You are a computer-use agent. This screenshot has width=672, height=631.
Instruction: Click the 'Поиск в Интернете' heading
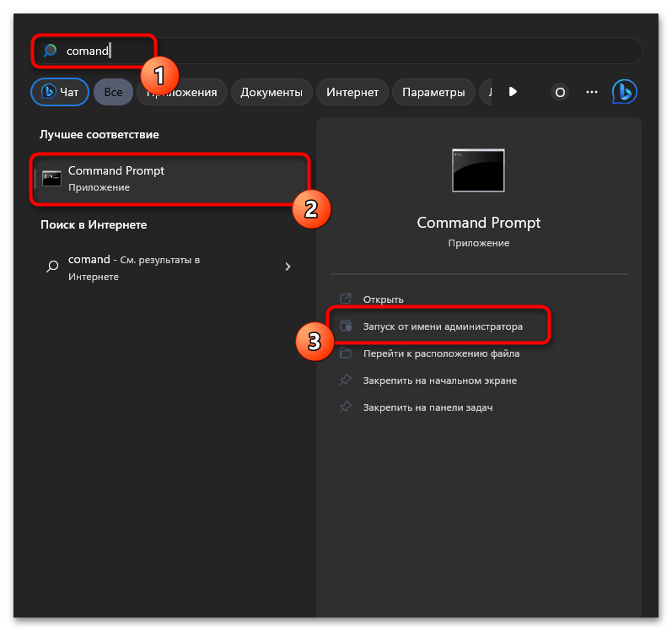94,224
